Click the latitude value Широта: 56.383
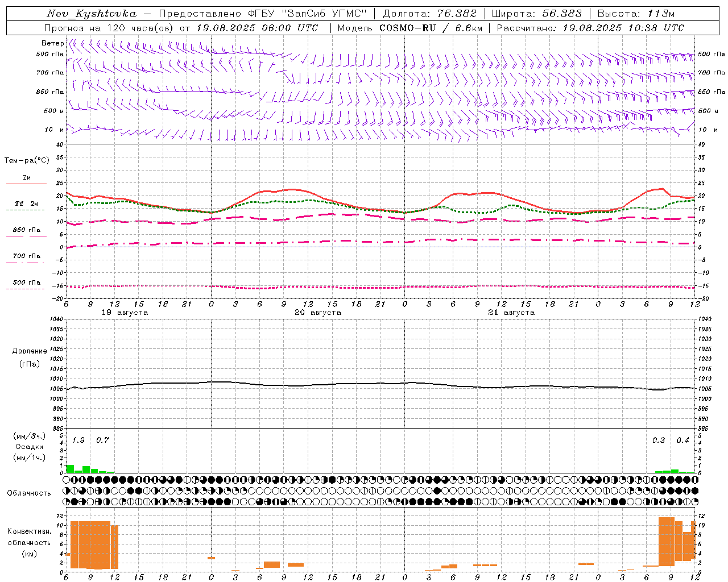The height and width of the screenshot is (582, 728). coord(536,14)
